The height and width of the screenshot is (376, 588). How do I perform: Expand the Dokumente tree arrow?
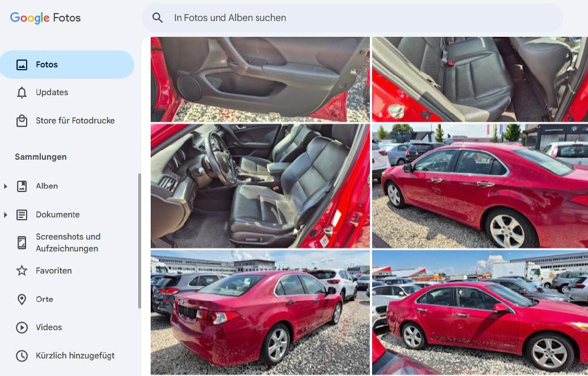[x=5, y=215]
